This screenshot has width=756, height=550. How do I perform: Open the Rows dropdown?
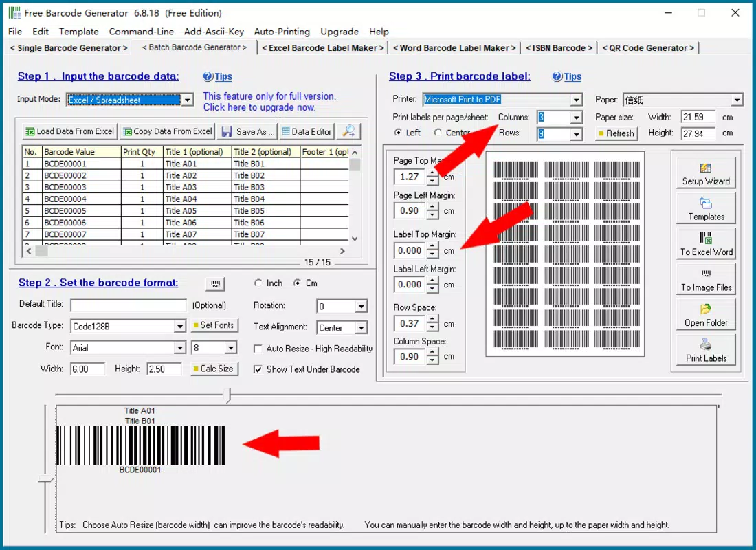click(x=576, y=134)
